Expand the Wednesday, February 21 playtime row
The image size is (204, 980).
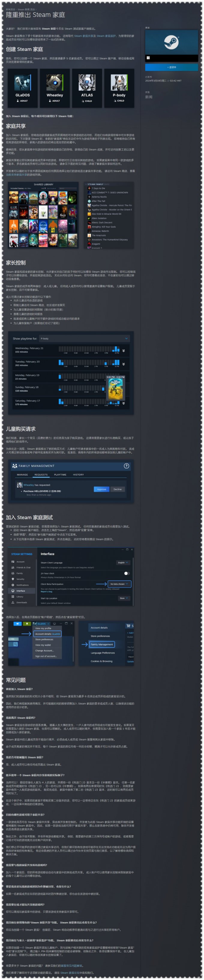click(124, 350)
